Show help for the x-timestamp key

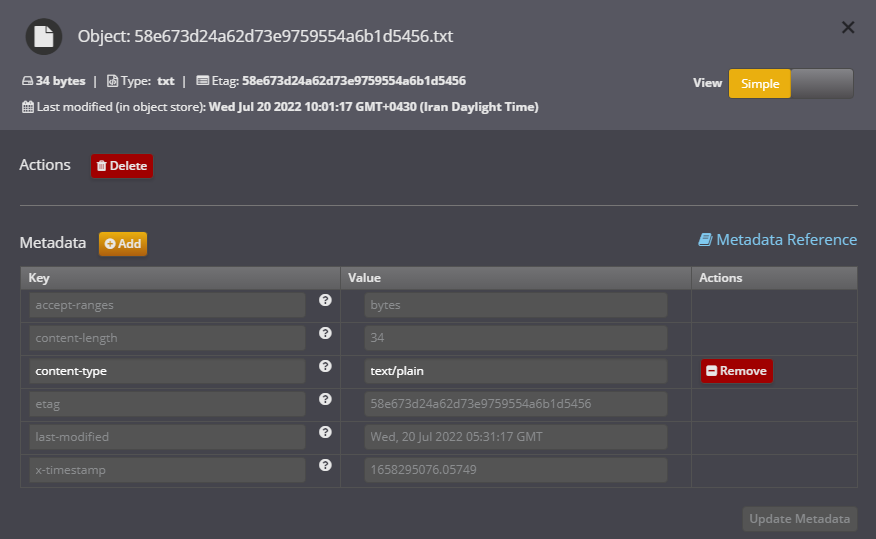[325, 465]
